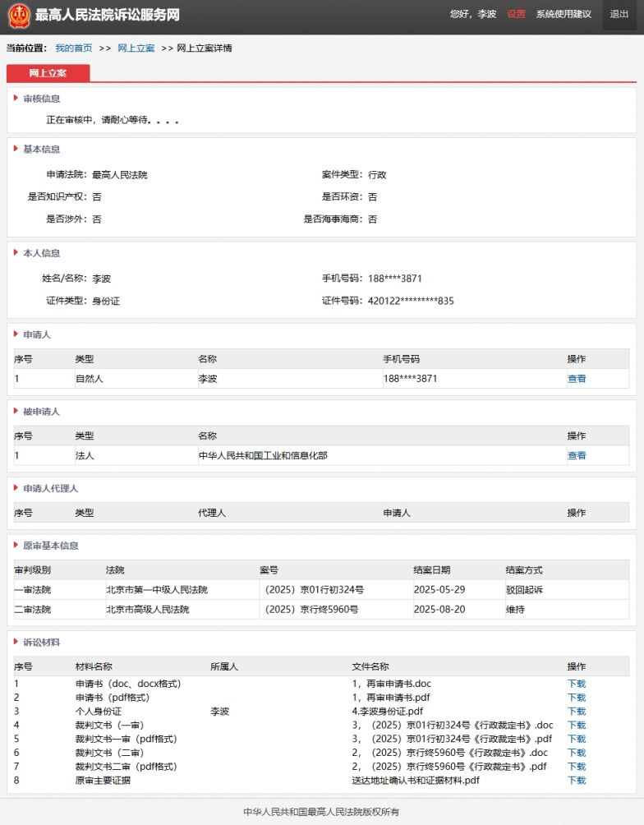
Task: Toggle the 原审基本信息 section arrow
Action: tap(16, 546)
